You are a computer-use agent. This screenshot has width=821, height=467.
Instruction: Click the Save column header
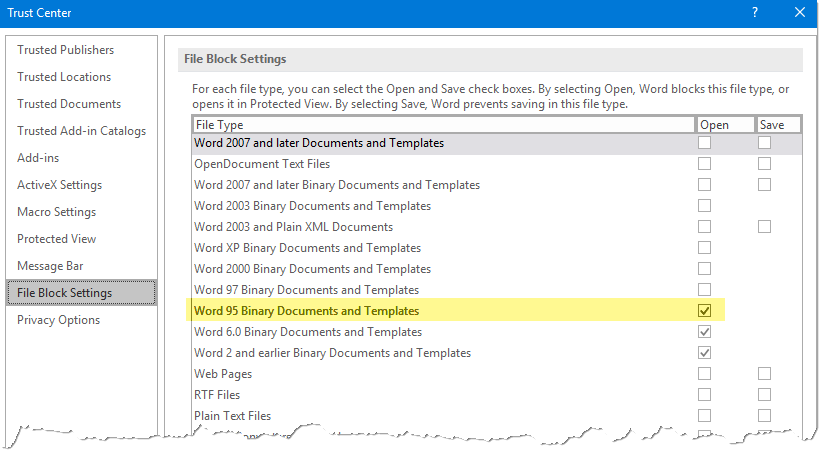[778, 125]
